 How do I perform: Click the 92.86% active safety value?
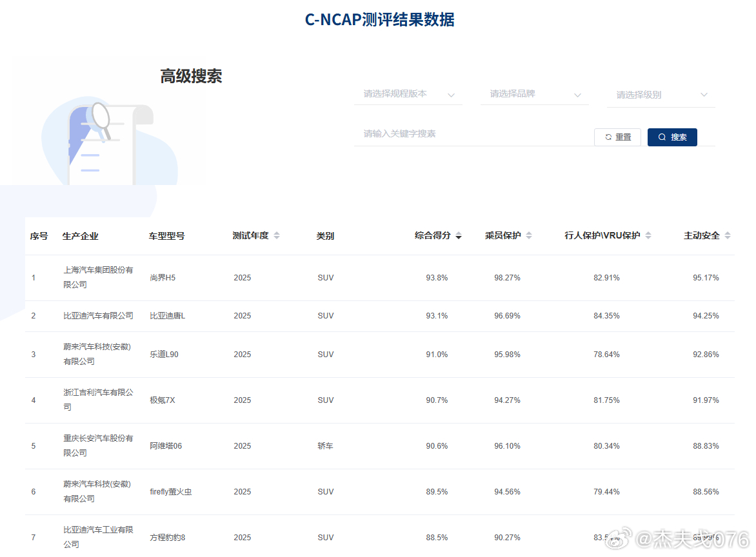[x=706, y=355]
